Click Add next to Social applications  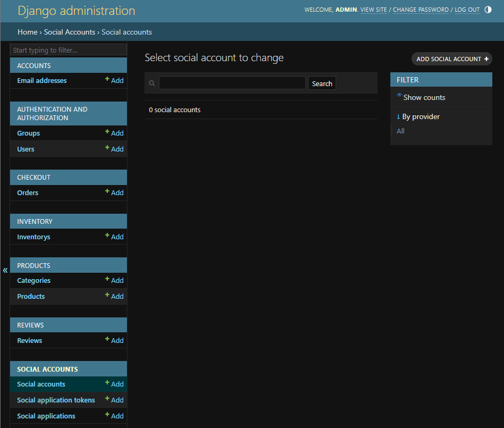click(x=114, y=416)
